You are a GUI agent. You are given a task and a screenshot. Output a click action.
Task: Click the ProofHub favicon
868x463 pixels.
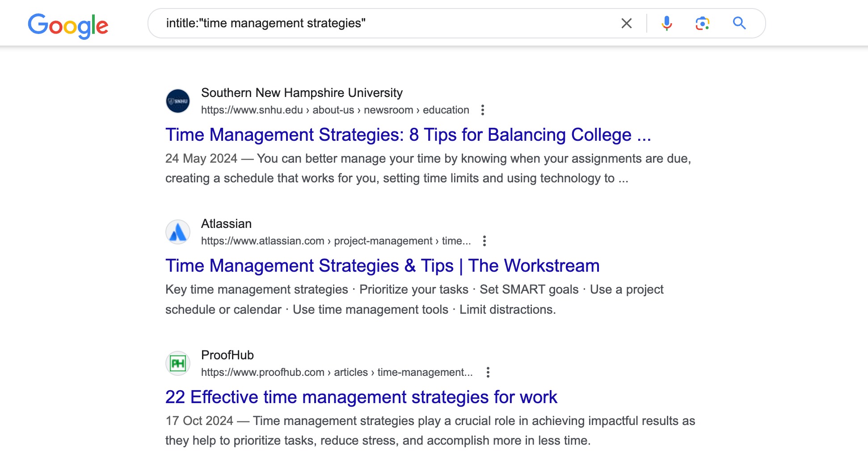click(x=178, y=363)
